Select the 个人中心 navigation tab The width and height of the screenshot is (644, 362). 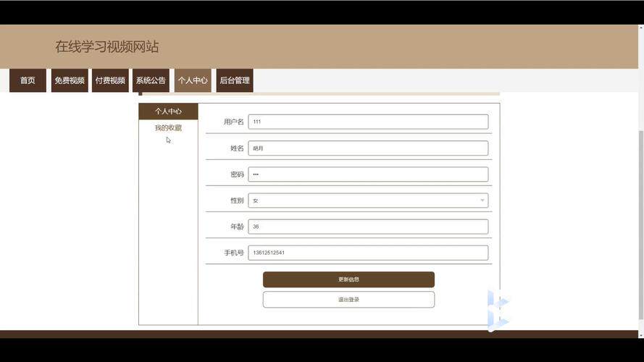point(193,80)
